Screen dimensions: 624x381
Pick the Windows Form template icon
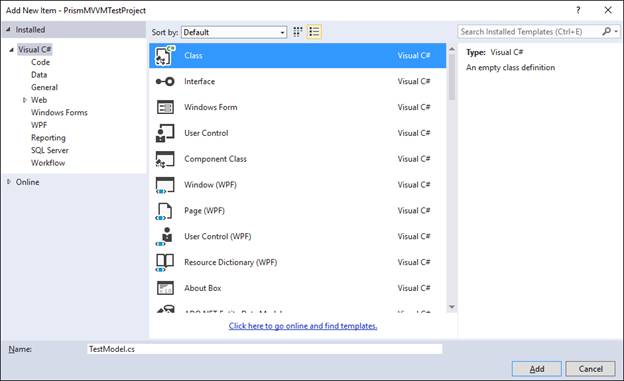coord(165,107)
